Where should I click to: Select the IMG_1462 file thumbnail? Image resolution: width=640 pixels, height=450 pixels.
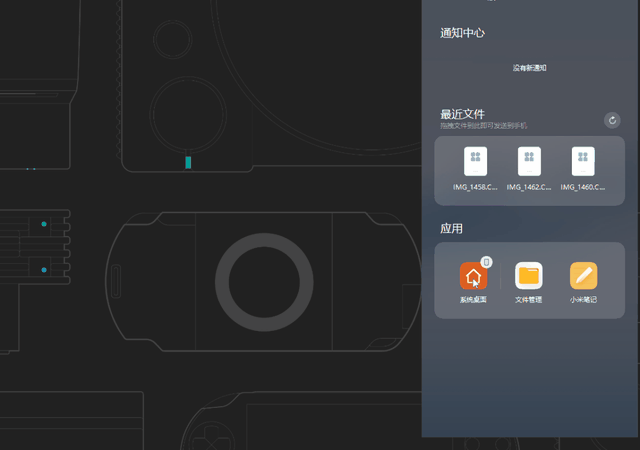click(x=529, y=161)
